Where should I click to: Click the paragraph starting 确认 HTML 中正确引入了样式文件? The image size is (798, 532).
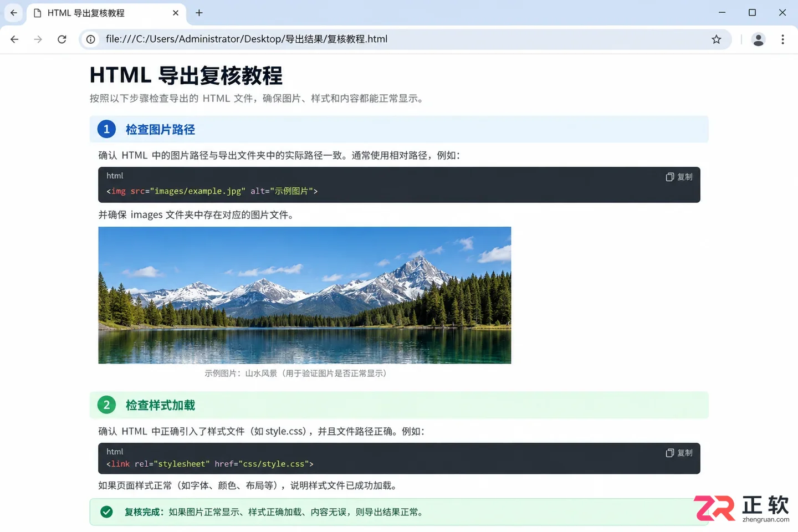[262, 432]
